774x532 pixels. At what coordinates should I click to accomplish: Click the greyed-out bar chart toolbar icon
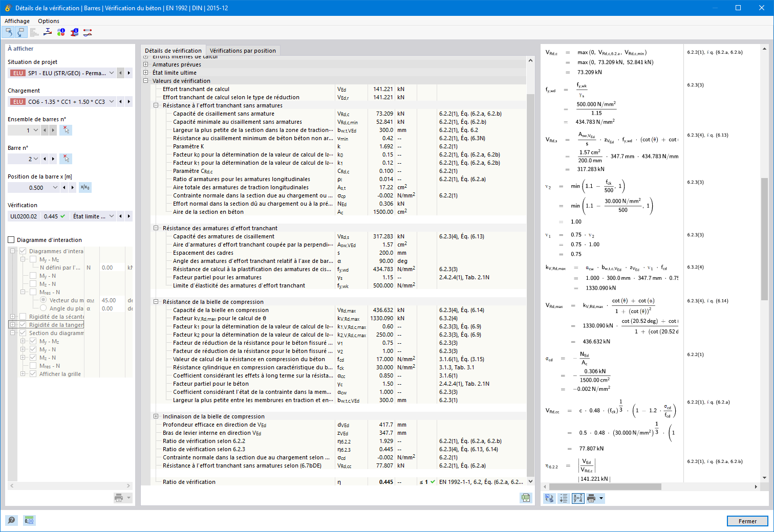tap(34, 32)
